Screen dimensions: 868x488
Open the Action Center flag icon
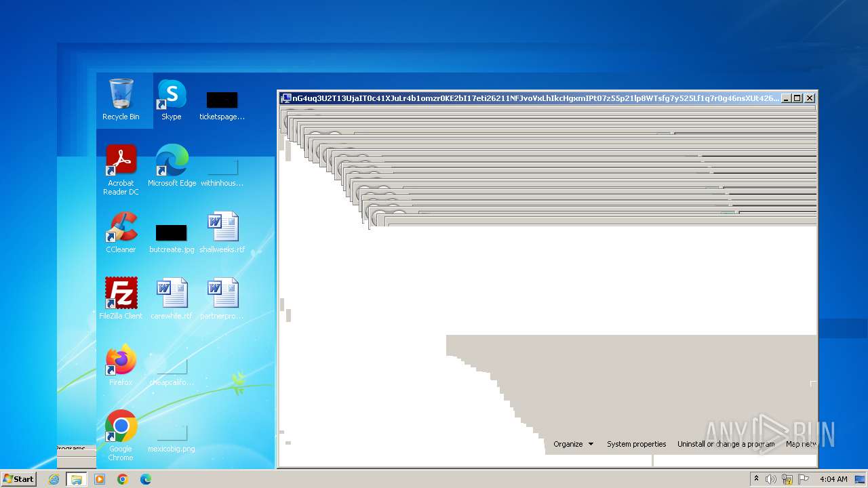(804, 479)
